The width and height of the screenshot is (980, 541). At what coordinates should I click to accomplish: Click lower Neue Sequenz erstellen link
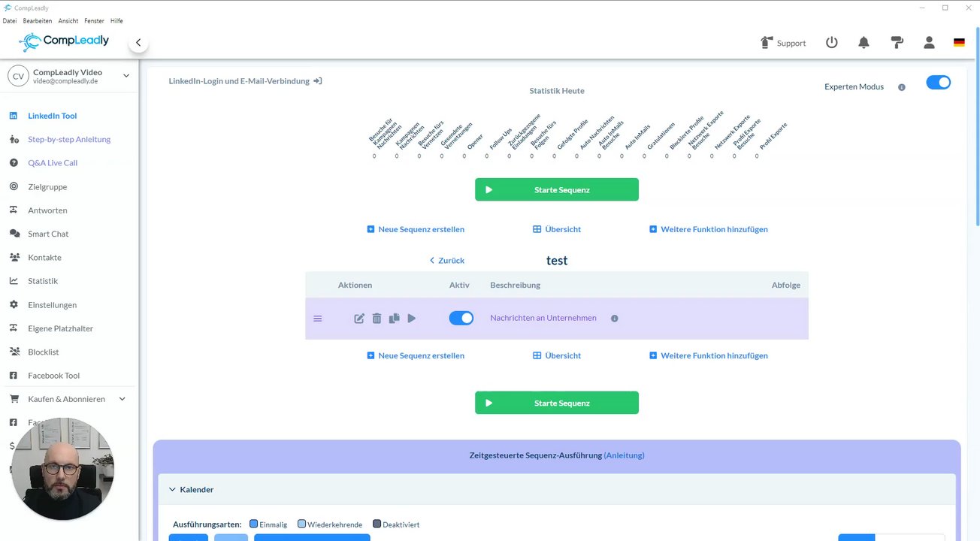pos(416,355)
